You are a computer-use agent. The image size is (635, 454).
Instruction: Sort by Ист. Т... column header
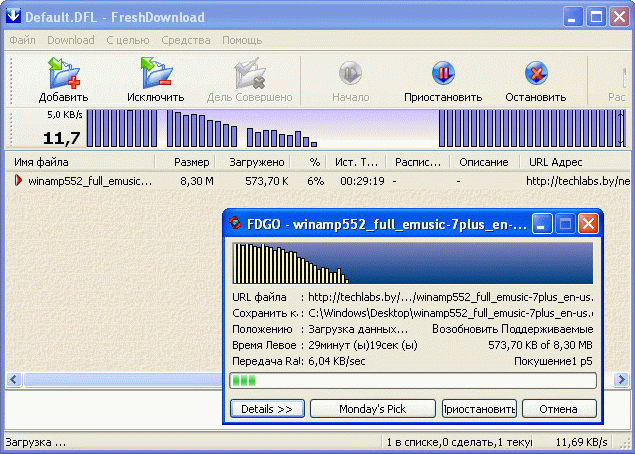(356, 162)
